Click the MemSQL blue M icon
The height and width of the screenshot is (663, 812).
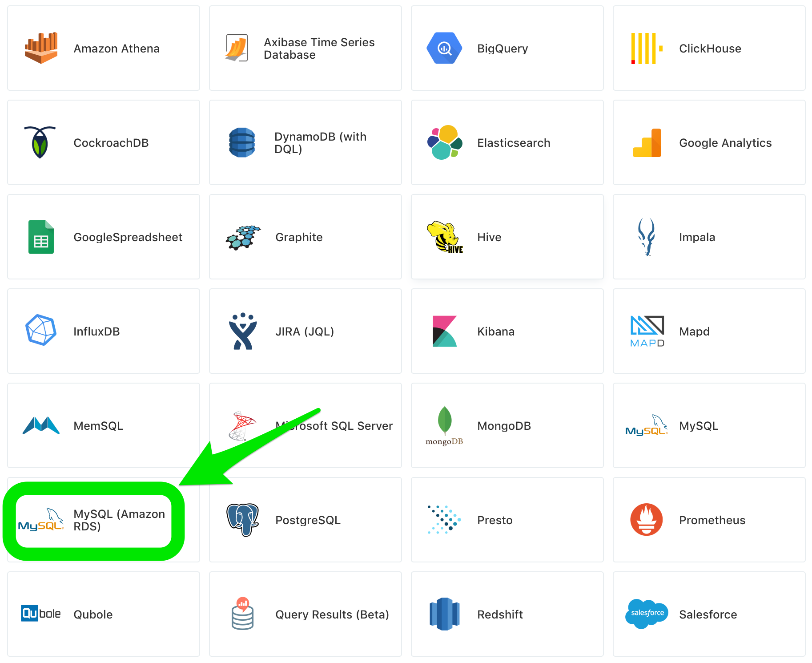(41, 425)
